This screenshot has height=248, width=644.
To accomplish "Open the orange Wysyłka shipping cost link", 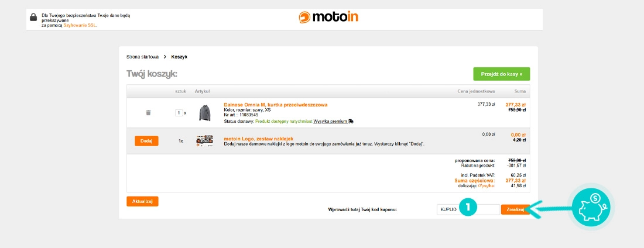I will [487, 185].
